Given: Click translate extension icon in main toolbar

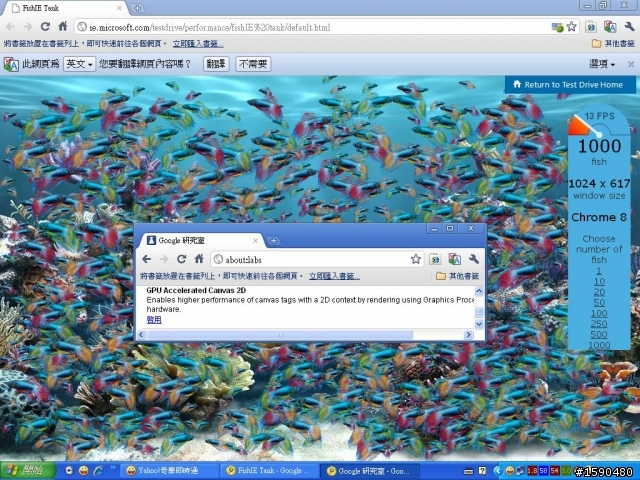Looking at the screenshot, I should pyautogui.click(x=610, y=27).
